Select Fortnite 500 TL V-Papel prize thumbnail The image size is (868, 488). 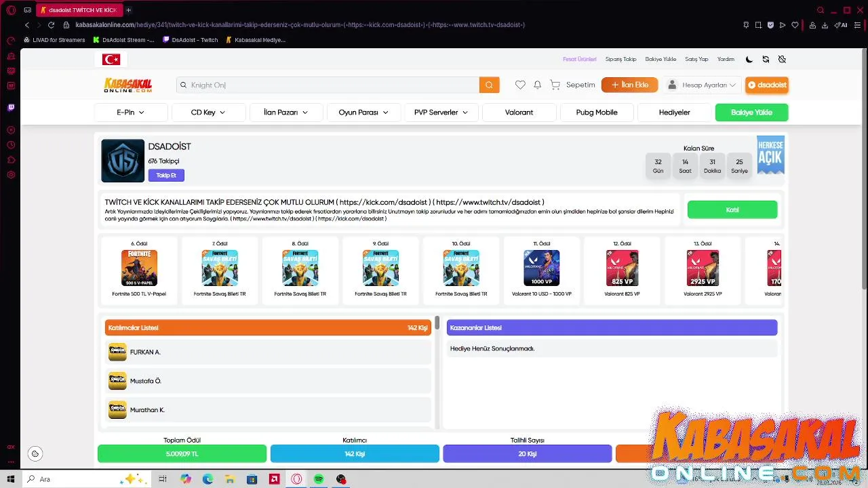pyautogui.click(x=139, y=268)
